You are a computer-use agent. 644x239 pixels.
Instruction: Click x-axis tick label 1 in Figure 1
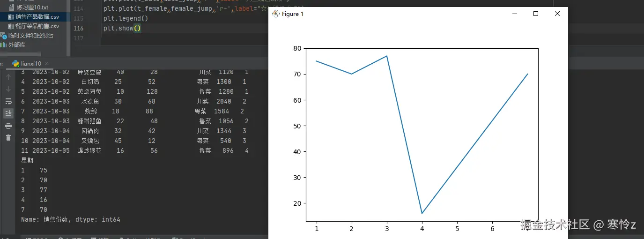(317, 229)
